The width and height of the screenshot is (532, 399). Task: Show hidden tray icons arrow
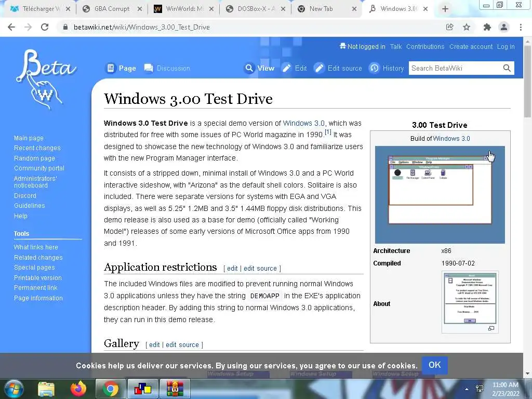tap(467, 389)
